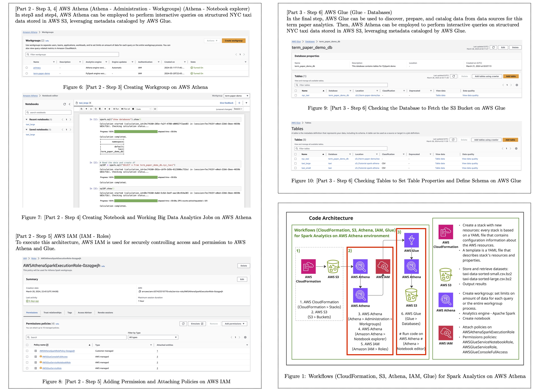Click the refresh icon beside the Notebooks heading
Image resolution: width=539 pixels, height=392 pixels.
tap(64, 104)
